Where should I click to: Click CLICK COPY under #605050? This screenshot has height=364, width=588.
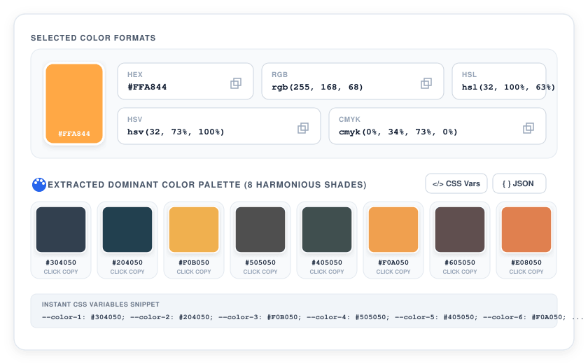click(460, 272)
